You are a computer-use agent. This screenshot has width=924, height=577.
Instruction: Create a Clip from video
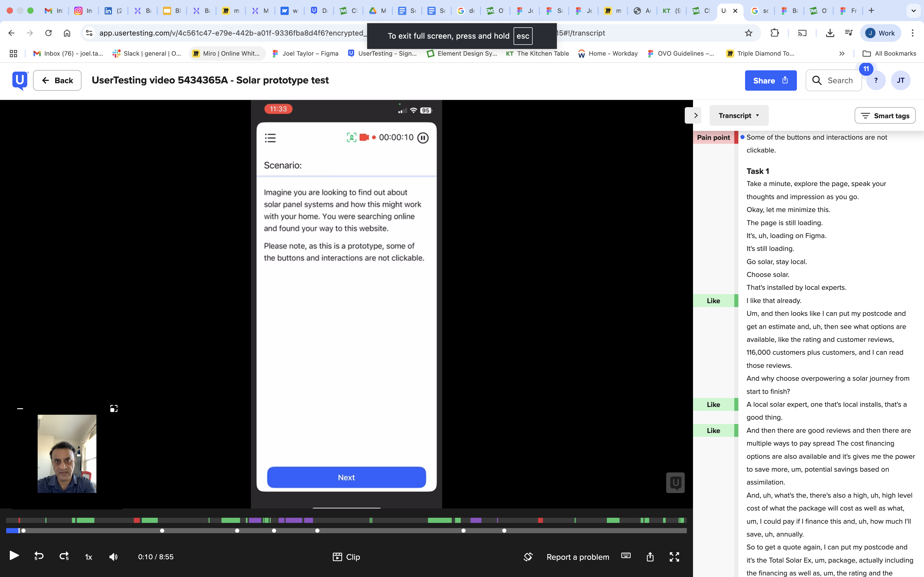click(346, 557)
